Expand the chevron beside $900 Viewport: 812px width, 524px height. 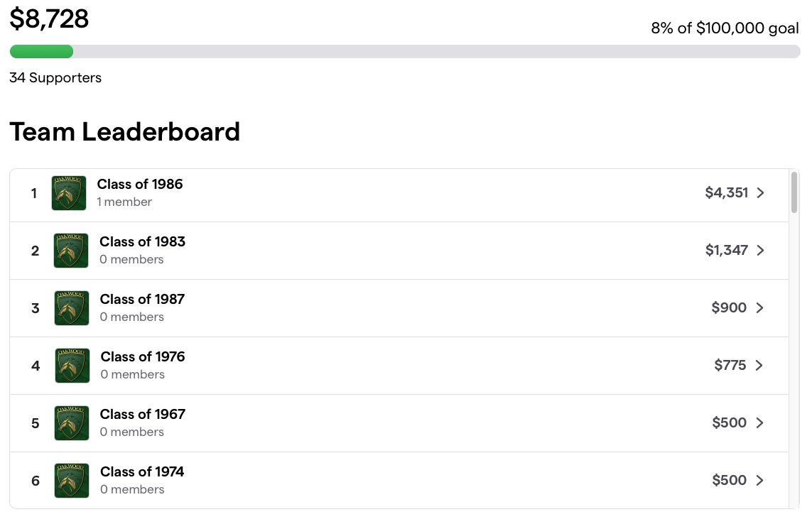[x=759, y=308]
